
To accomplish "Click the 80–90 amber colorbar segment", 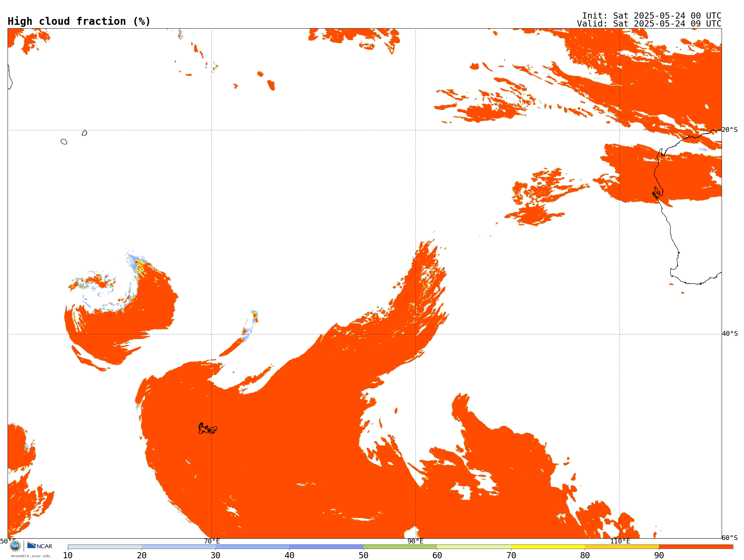I will click(x=622, y=547).
